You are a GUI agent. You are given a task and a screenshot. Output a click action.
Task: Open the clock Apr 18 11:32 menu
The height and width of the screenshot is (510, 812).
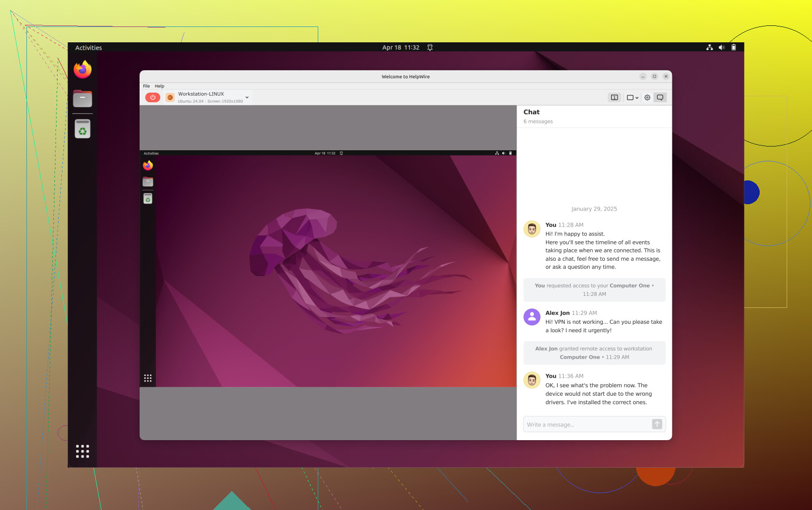point(401,48)
